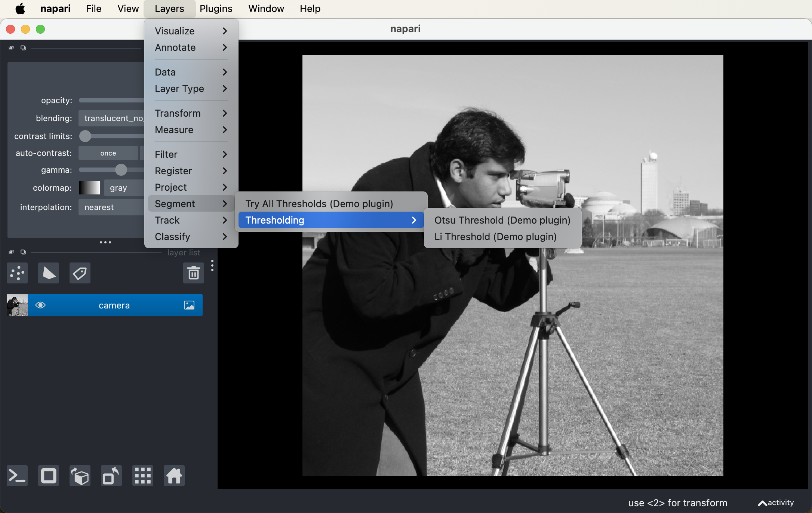This screenshot has width=812, height=513.
Task: Add a new points layer
Action: coord(17,273)
